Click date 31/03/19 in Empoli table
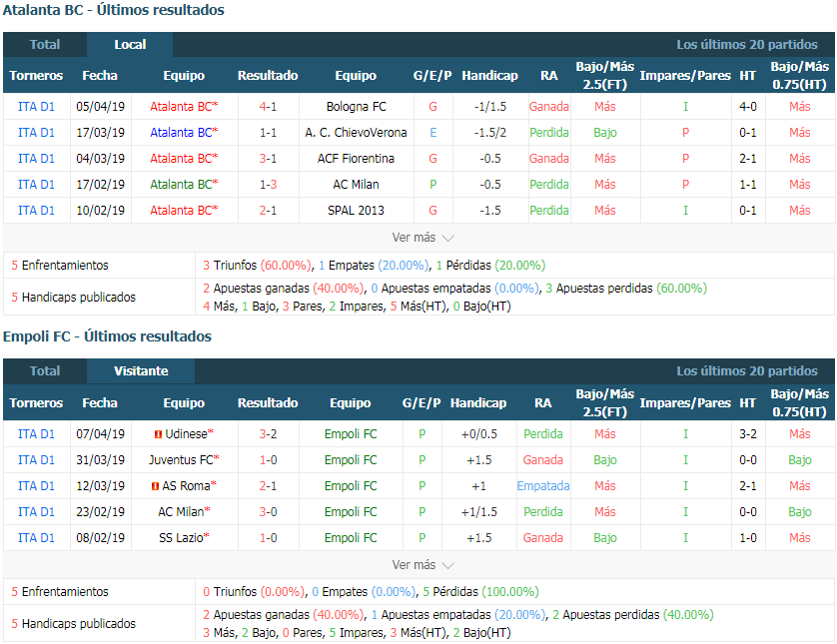Image resolution: width=837 pixels, height=644 pixels. [x=100, y=460]
